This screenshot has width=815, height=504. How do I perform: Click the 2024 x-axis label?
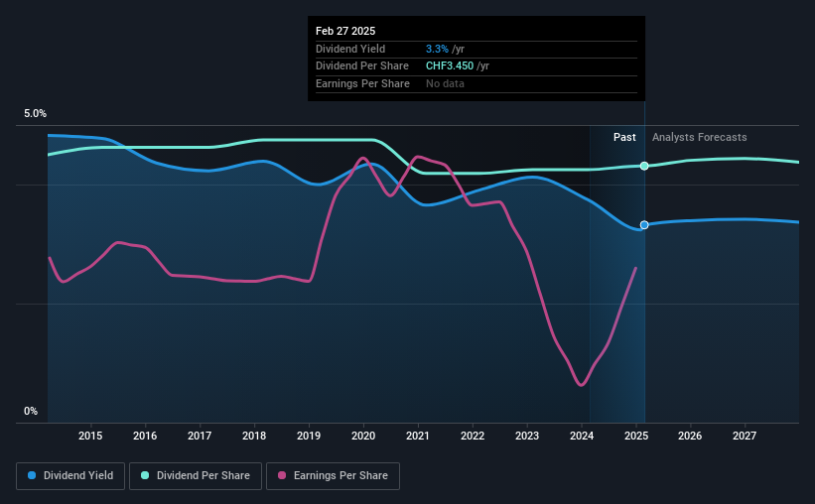(582, 436)
